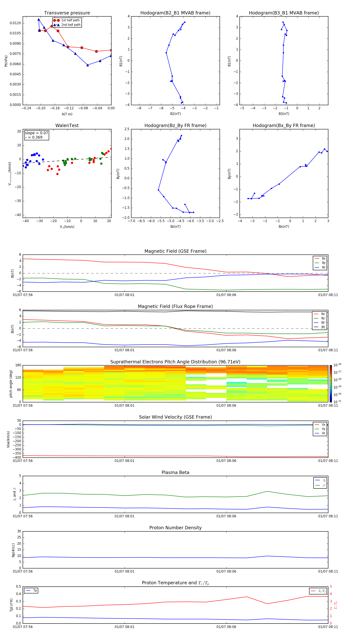Click the '1st half path' legend entry
The width and height of the screenshot is (351, 644).
pos(66,20)
